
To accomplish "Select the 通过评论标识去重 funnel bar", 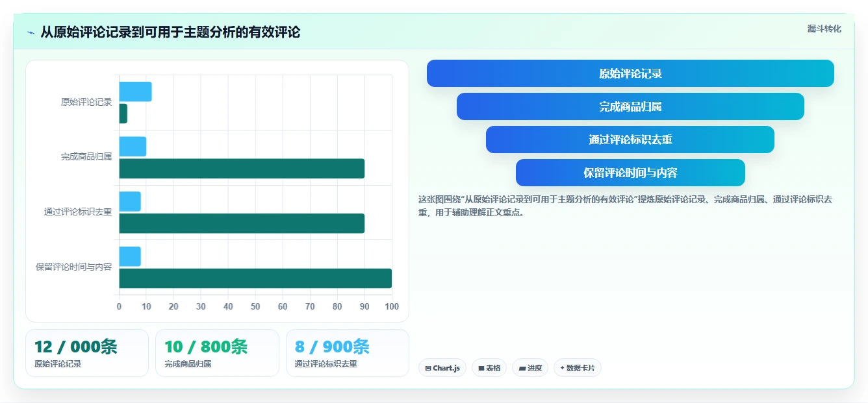I will (x=630, y=140).
